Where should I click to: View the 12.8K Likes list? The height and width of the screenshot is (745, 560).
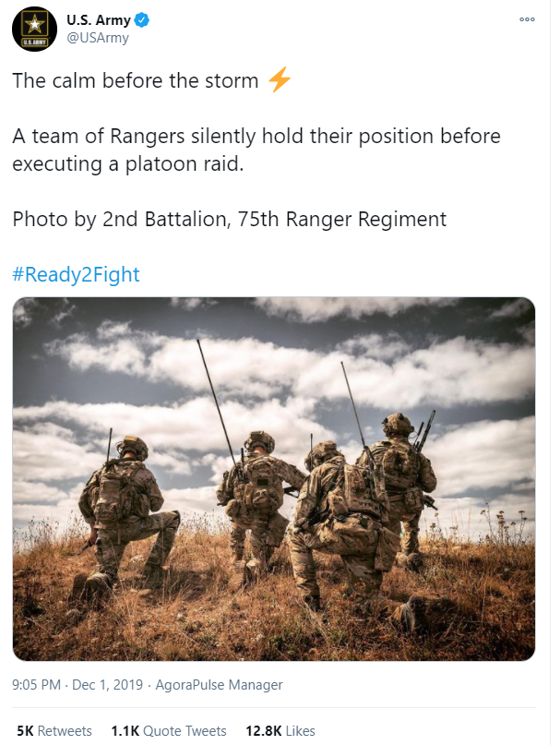click(280, 730)
